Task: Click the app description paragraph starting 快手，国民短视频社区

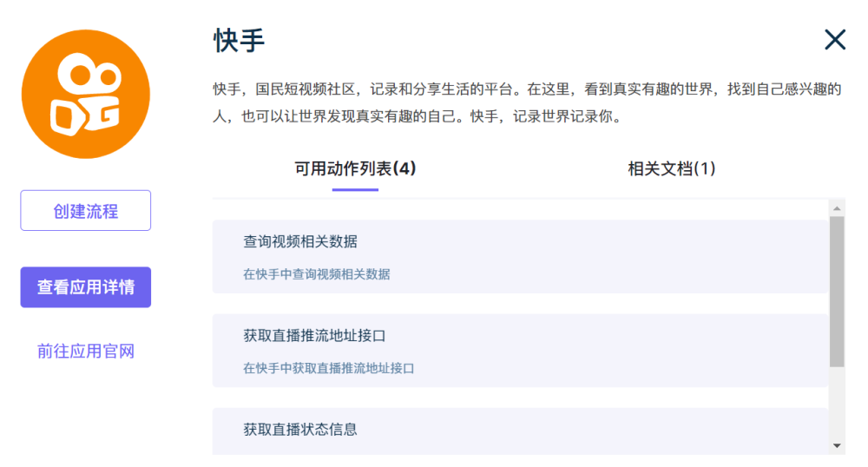Action: point(528,102)
